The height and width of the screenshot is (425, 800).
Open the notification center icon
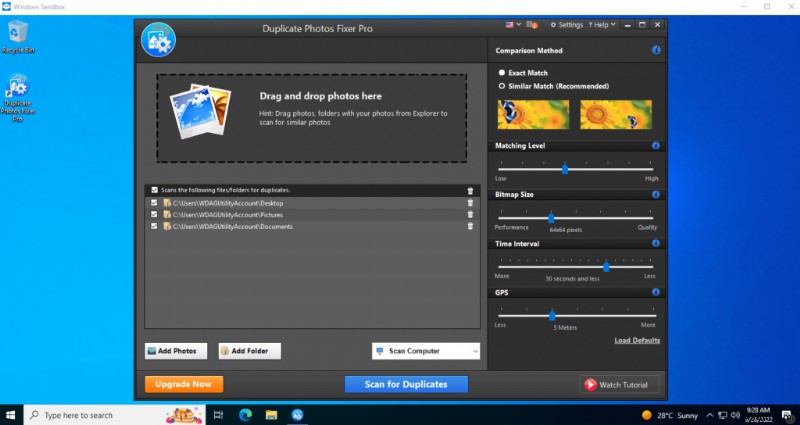tap(787, 415)
